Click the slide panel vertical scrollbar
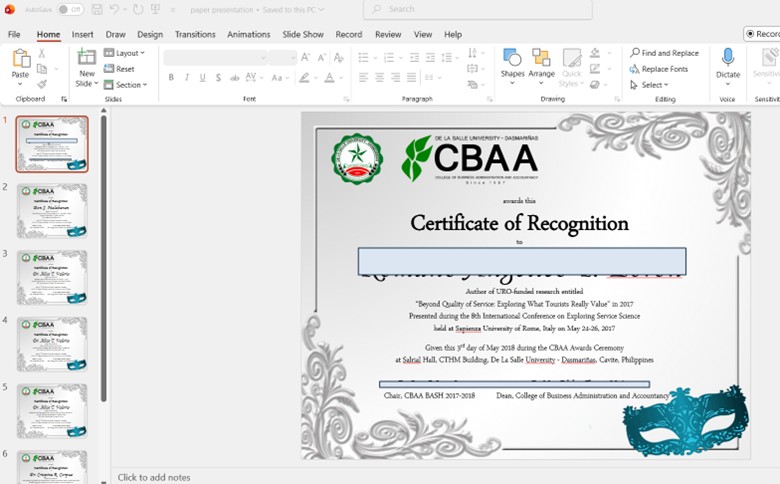This screenshot has height=484, width=780. tap(103, 257)
